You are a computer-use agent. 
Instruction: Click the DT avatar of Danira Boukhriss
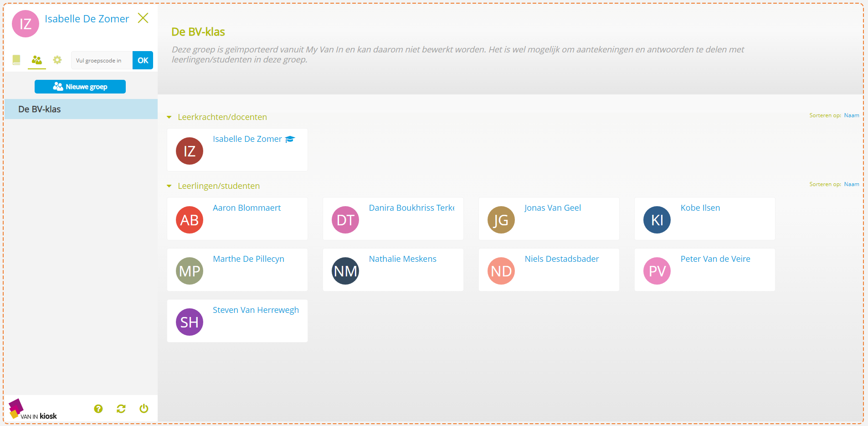pos(345,220)
